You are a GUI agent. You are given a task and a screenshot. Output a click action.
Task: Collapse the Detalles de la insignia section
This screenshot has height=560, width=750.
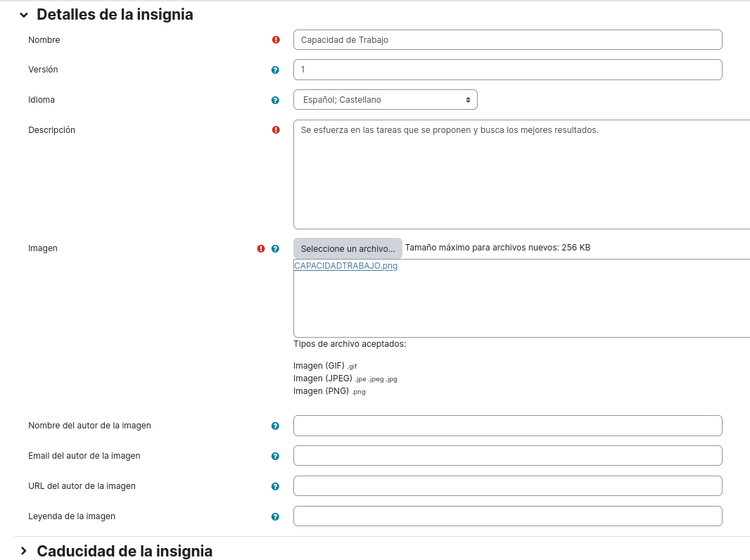tap(24, 15)
